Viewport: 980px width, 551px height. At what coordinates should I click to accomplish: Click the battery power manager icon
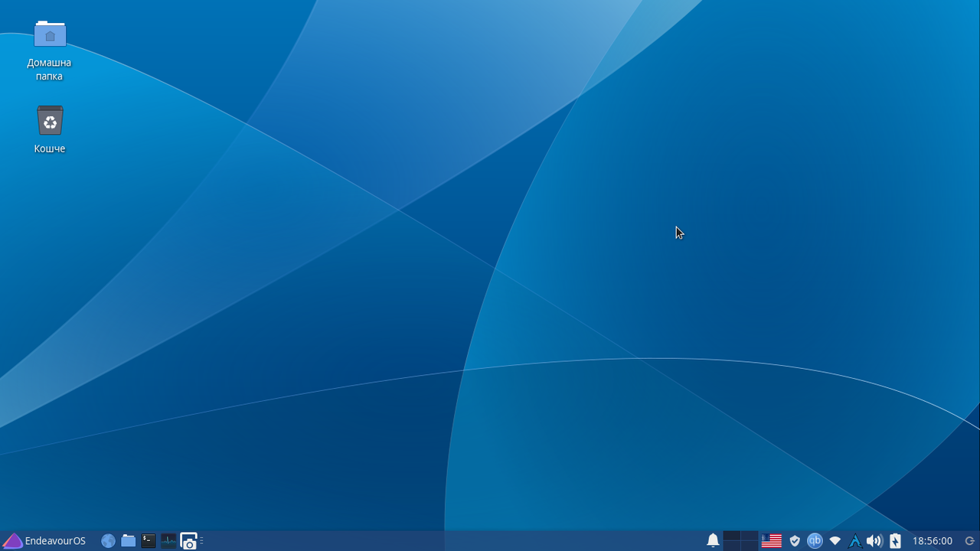pyautogui.click(x=895, y=541)
